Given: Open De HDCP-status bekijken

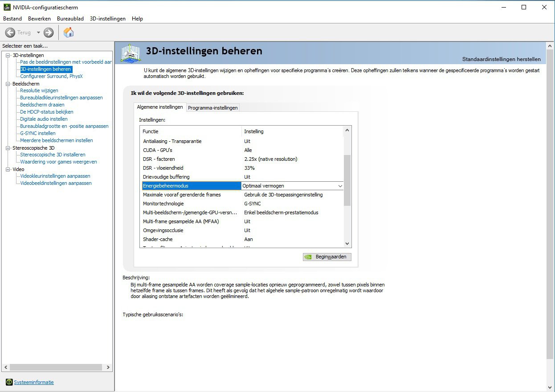Looking at the screenshot, I should pos(47,112).
